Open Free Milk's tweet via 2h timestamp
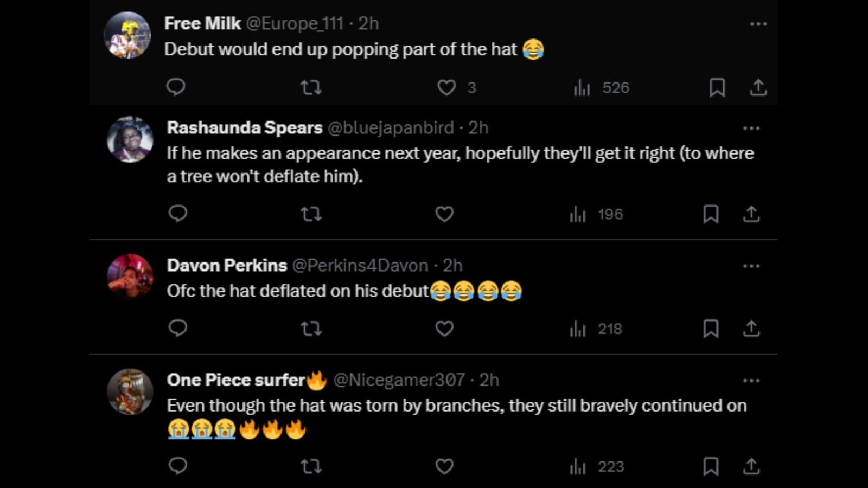The image size is (868, 488). tap(369, 23)
